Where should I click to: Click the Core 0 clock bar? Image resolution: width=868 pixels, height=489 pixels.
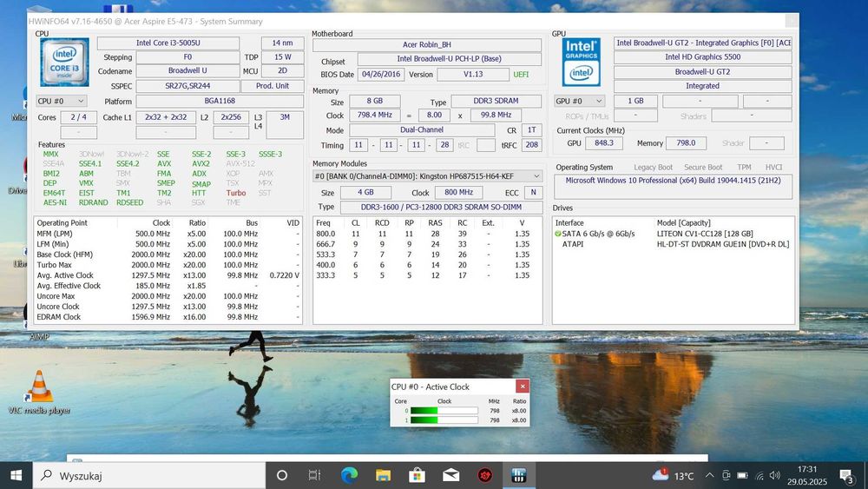[x=444, y=411]
